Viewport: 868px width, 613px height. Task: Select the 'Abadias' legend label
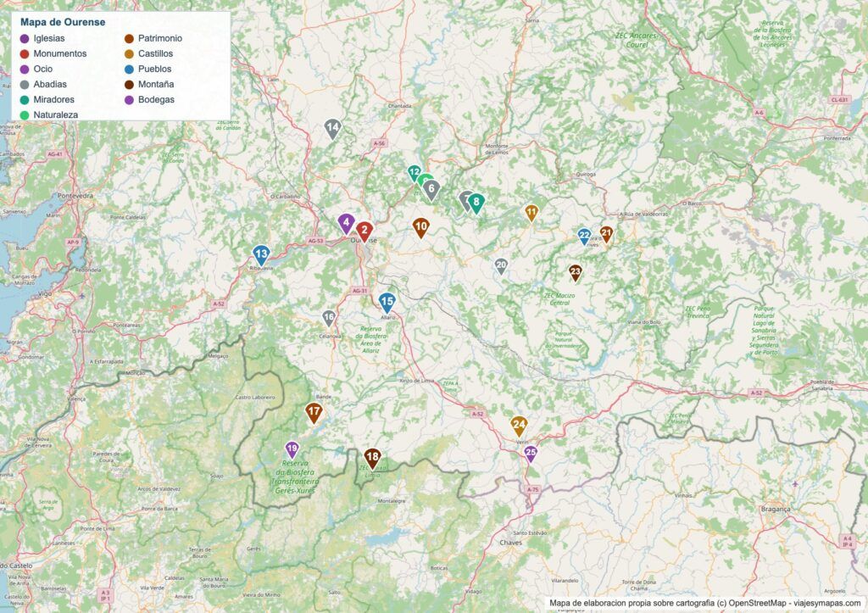[x=50, y=84]
